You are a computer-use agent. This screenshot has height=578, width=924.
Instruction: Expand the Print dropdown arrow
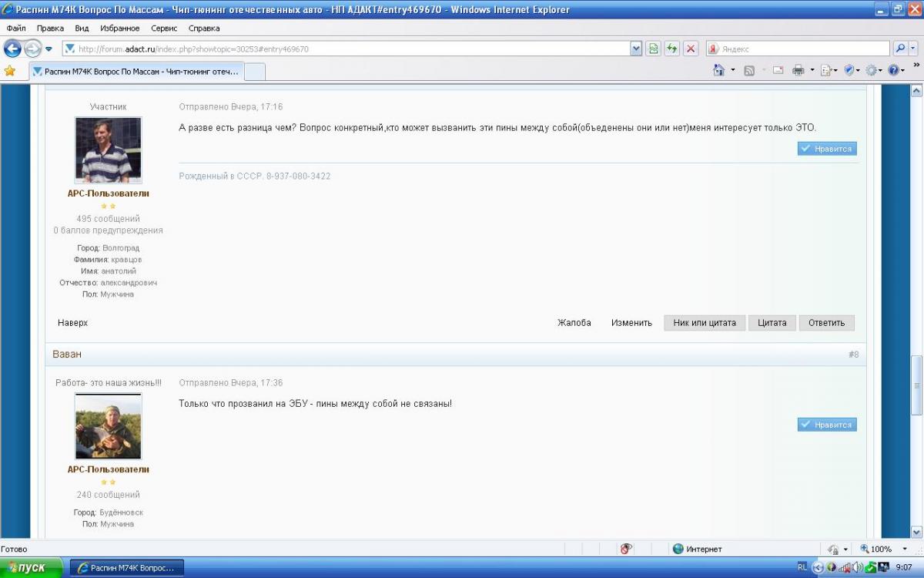coord(812,70)
